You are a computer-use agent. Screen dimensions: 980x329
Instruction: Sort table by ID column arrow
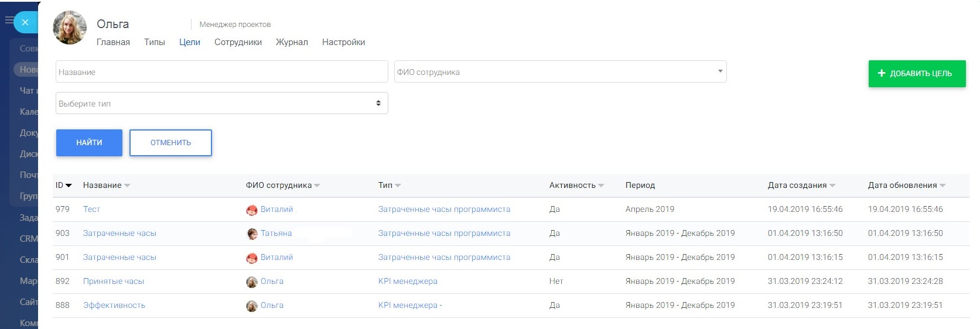click(69, 186)
